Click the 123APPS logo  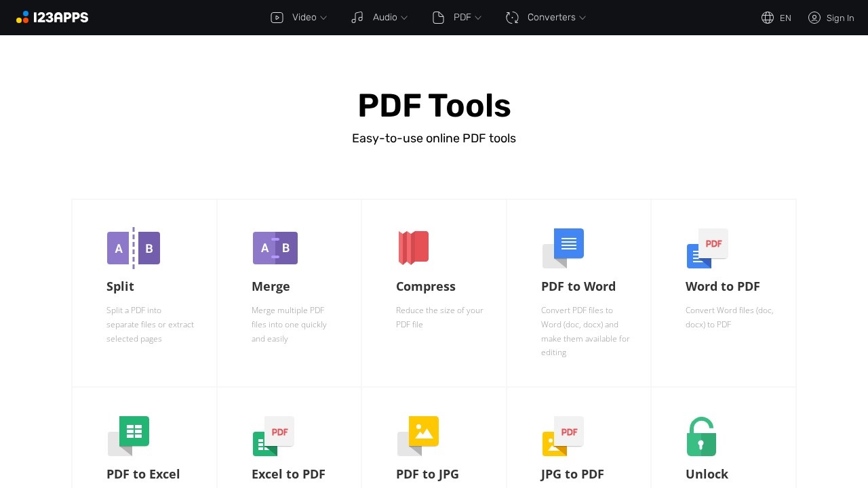[52, 18]
